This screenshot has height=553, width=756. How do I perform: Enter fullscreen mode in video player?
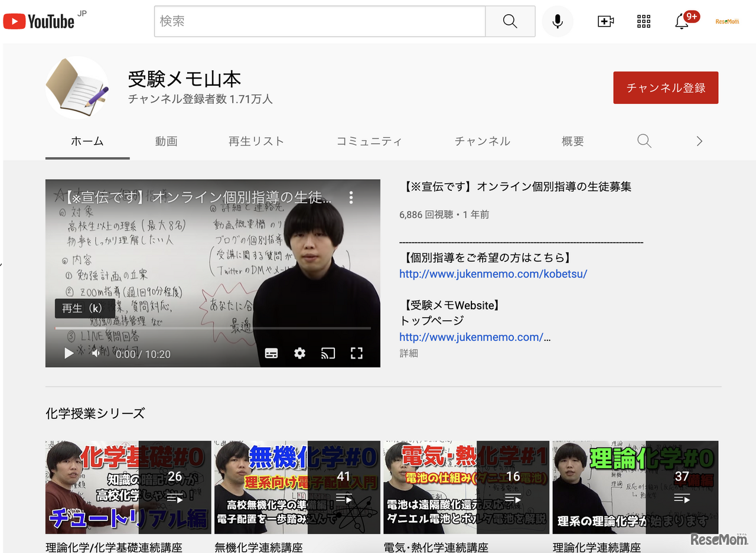click(356, 353)
